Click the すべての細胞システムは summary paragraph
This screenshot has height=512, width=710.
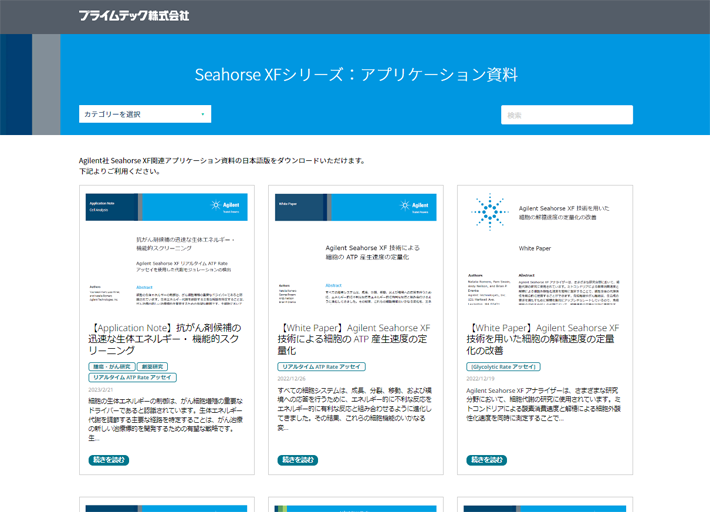(x=355, y=409)
